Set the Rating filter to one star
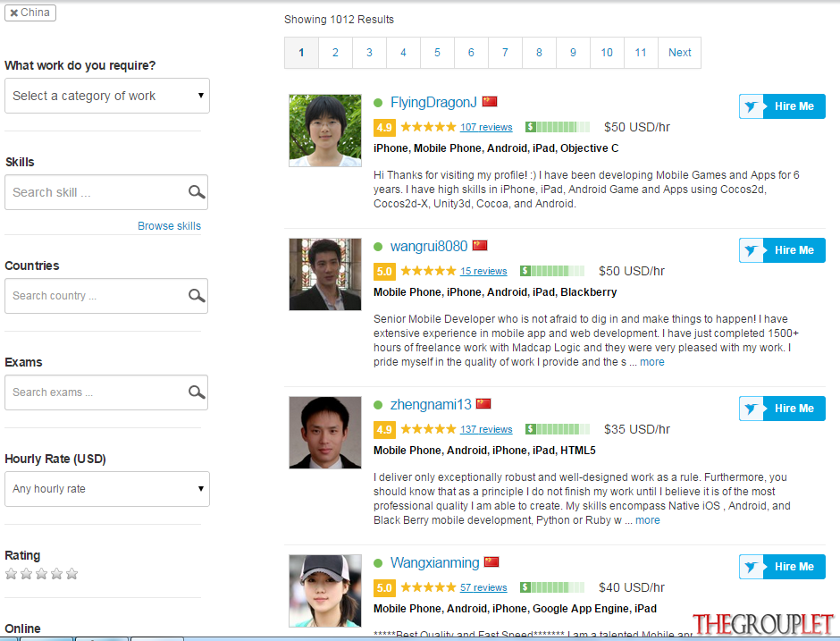The image size is (840, 641). pos(12,574)
